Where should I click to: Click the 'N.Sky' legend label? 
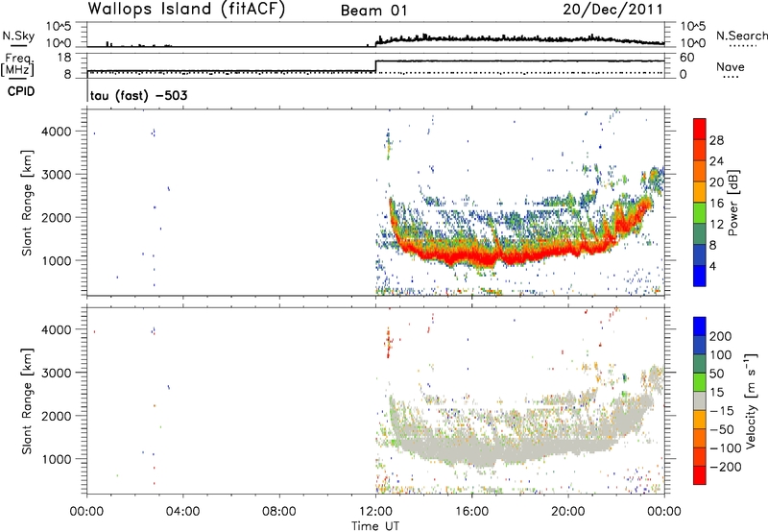18,36
